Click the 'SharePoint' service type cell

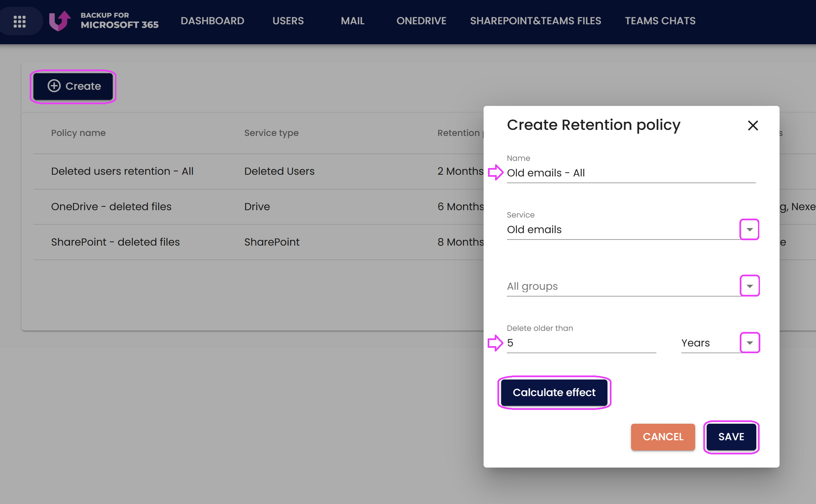point(272,242)
